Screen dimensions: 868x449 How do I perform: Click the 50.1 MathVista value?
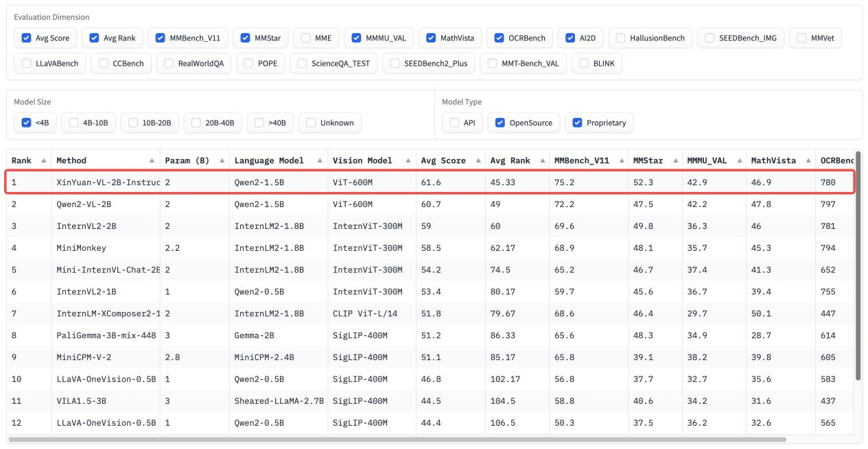pyautogui.click(x=761, y=313)
